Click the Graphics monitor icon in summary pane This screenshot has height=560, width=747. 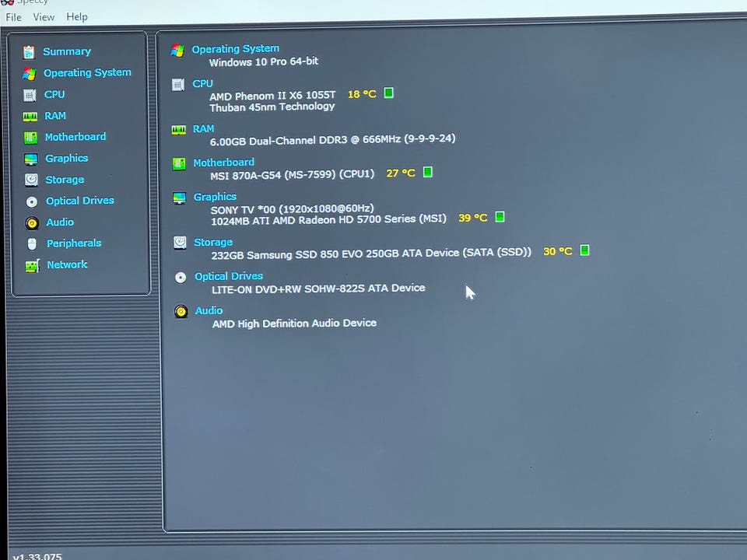click(x=180, y=198)
